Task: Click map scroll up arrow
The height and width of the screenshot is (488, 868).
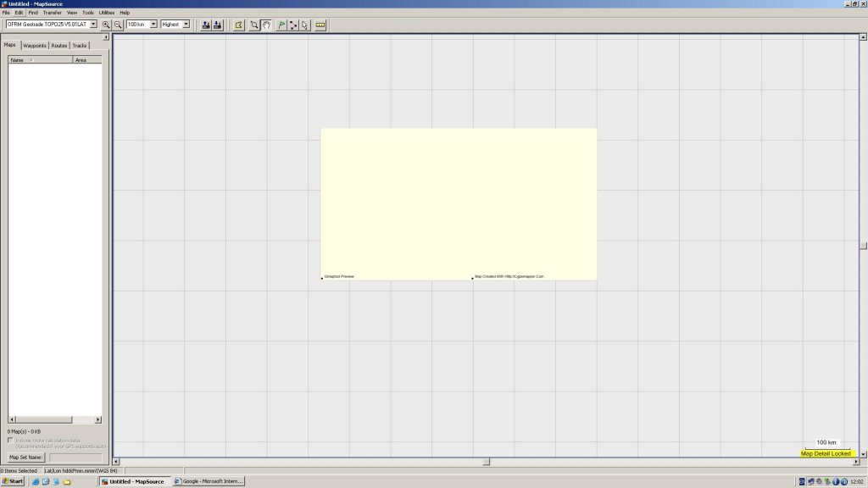Action: [863, 37]
